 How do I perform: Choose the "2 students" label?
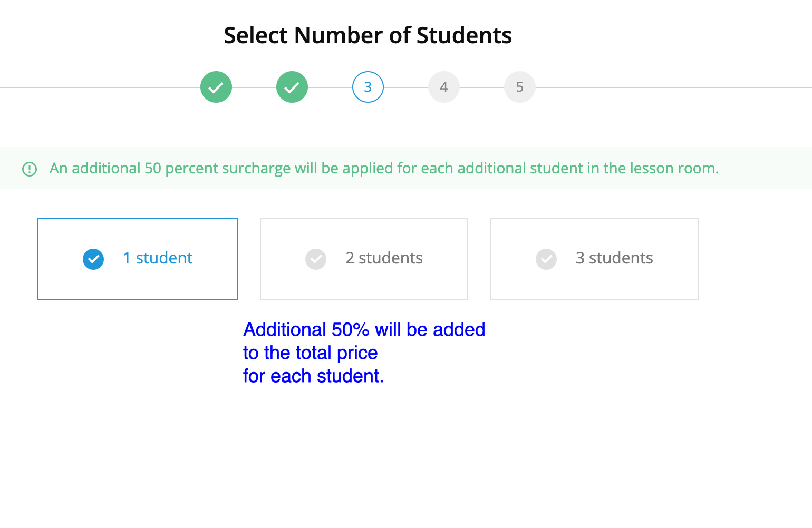point(384,258)
